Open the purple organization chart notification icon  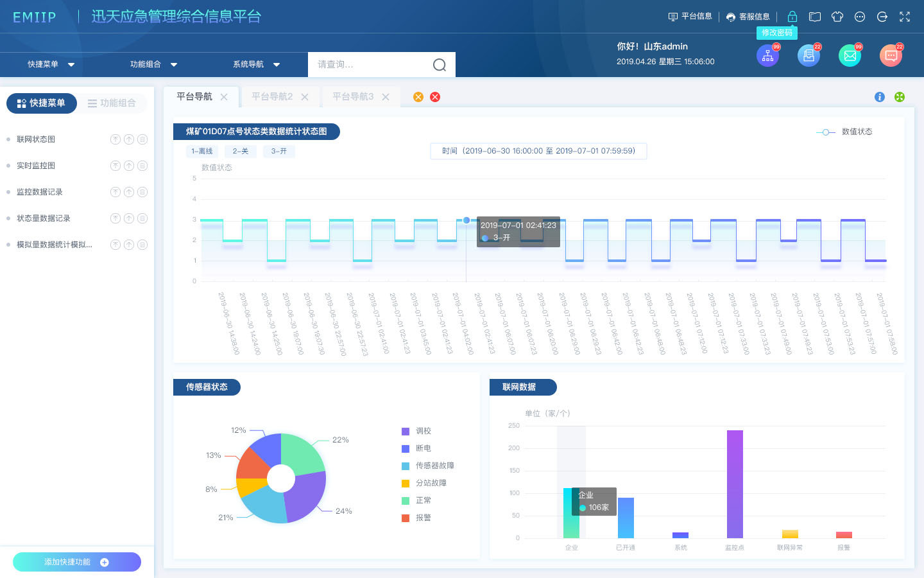767,56
